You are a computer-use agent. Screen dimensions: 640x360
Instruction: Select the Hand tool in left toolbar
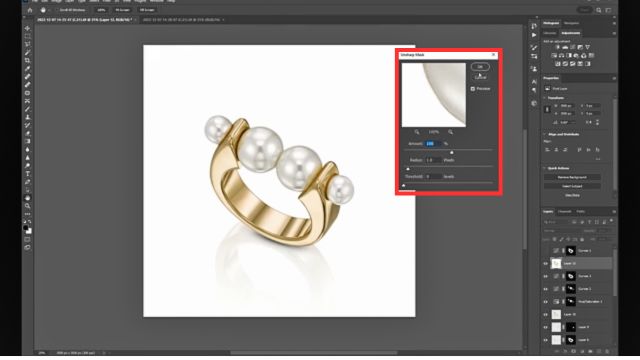tap(27, 198)
